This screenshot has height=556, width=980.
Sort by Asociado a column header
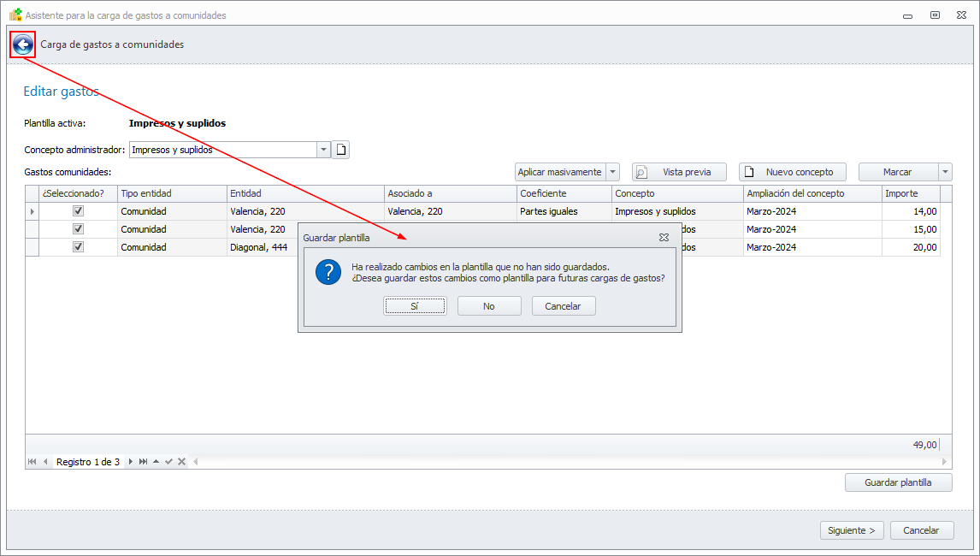coord(450,194)
